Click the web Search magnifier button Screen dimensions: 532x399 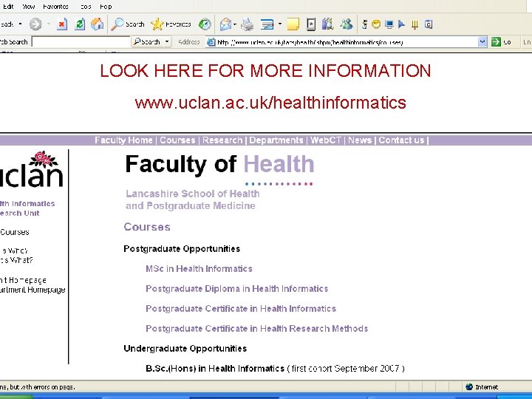146,41
